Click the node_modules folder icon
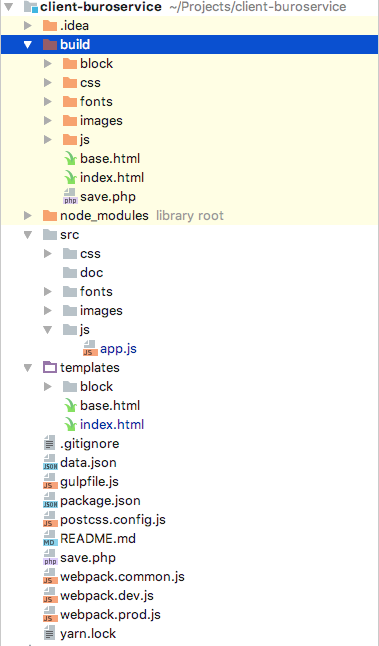 coord(50,215)
